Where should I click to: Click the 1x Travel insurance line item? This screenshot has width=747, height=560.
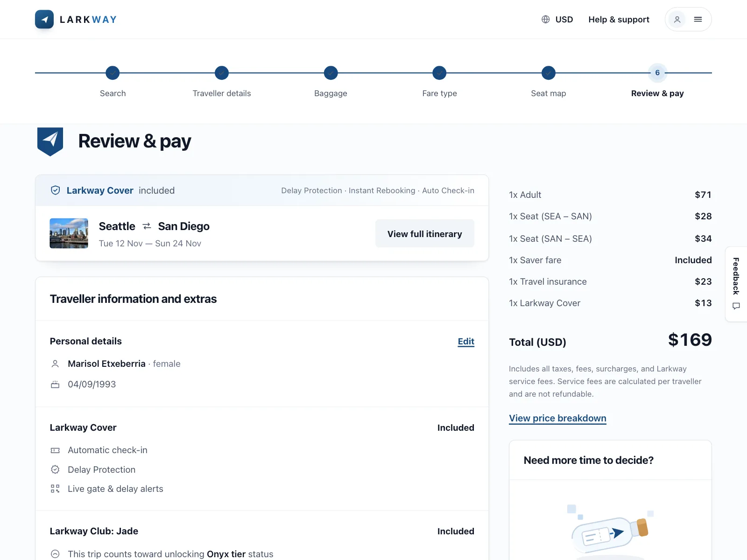[x=610, y=282]
